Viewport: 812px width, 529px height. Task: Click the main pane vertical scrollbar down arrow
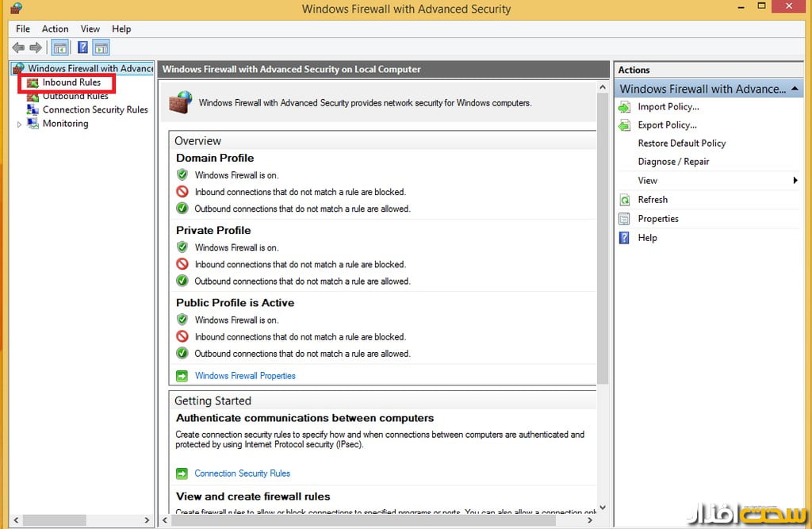click(x=603, y=508)
